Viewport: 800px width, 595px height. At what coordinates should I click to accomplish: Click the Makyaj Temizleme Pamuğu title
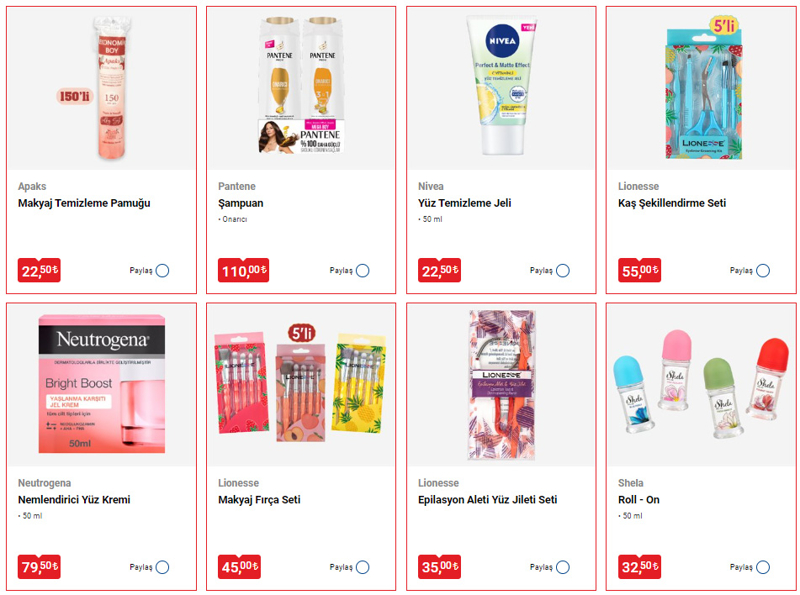[84, 203]
